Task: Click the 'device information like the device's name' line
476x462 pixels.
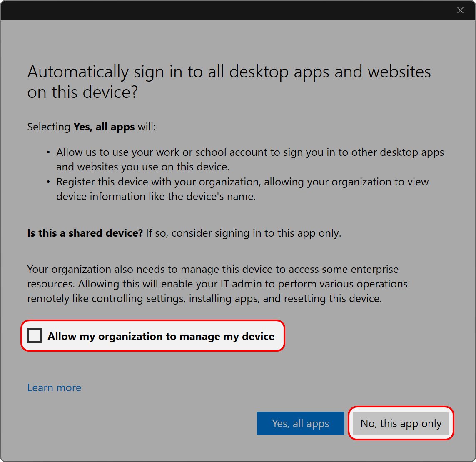Action: [156, 197]
